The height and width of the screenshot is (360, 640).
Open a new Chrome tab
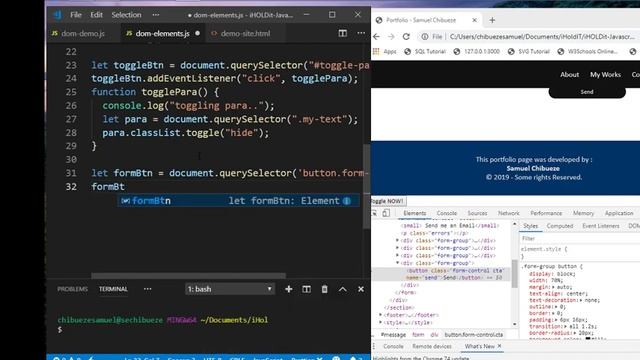[x=492, y=20]
